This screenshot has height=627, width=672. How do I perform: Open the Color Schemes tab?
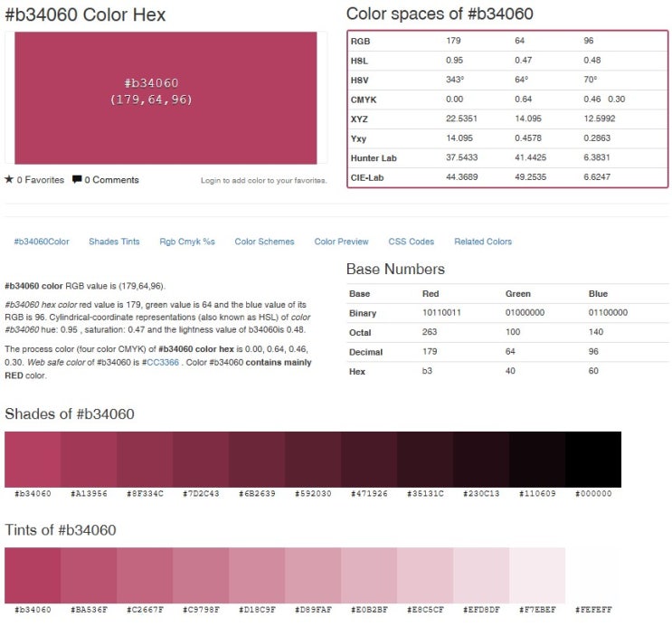pos(264,242)
